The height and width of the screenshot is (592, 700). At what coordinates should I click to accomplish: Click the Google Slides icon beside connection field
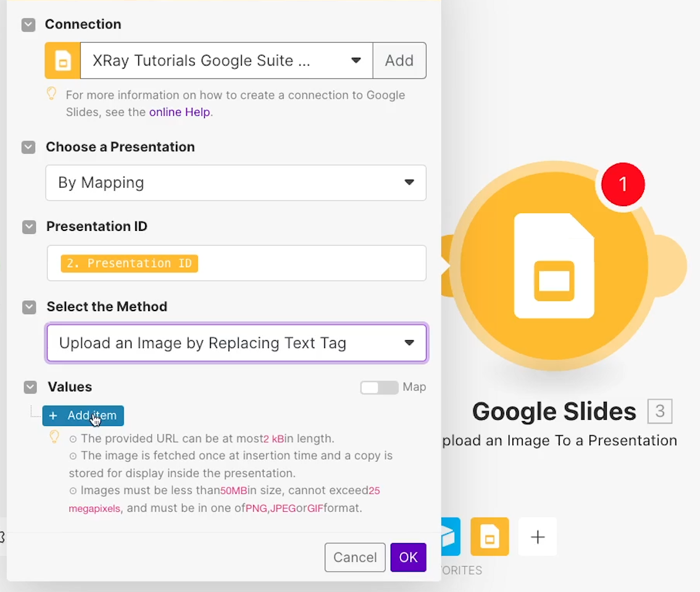click(x=62, y=60)
